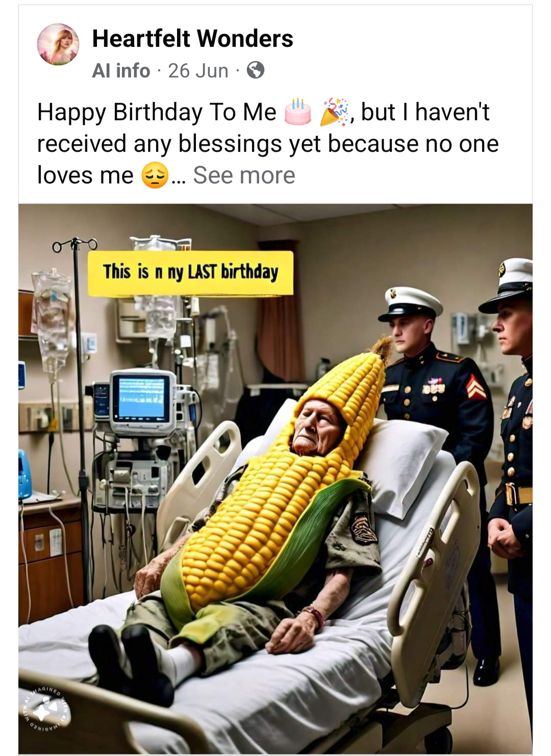
Task: Open the post photo showing the corn costume
Action: click(275, 479)
